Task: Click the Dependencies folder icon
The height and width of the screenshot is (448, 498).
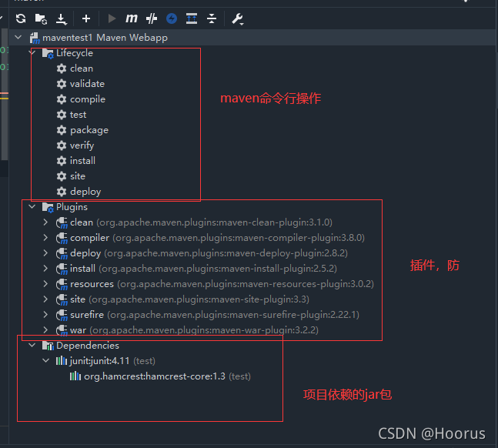Action: coord(48,346)
